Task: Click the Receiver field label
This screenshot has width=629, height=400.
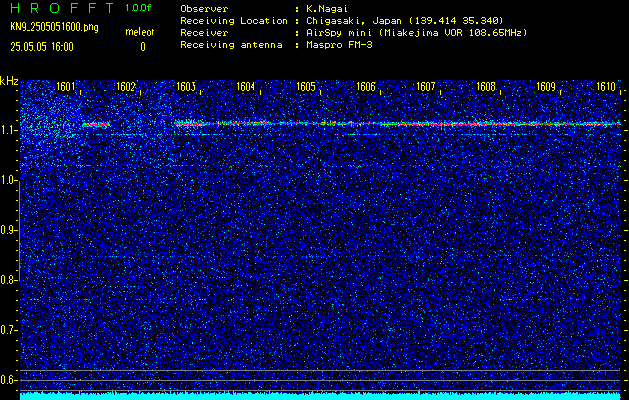Action: [204, 33]
